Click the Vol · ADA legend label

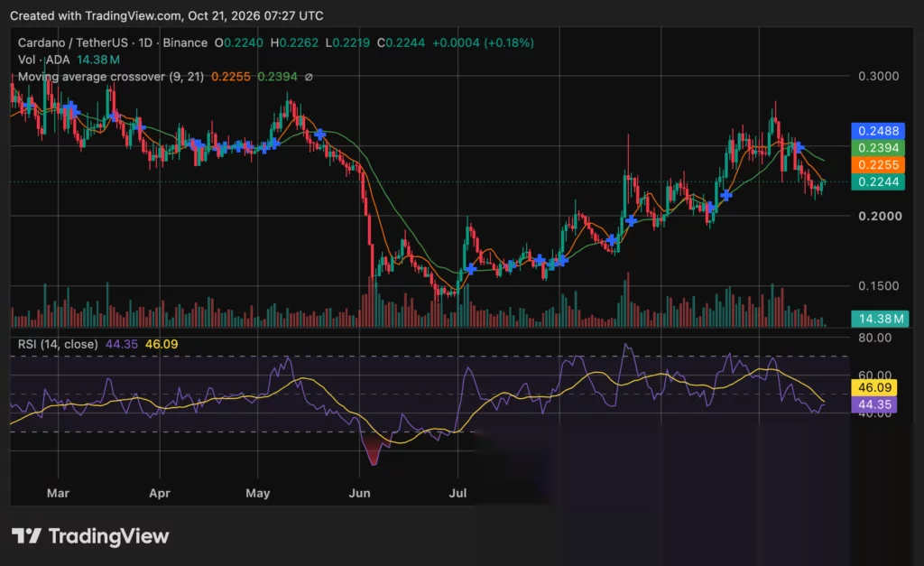[43, 60]
